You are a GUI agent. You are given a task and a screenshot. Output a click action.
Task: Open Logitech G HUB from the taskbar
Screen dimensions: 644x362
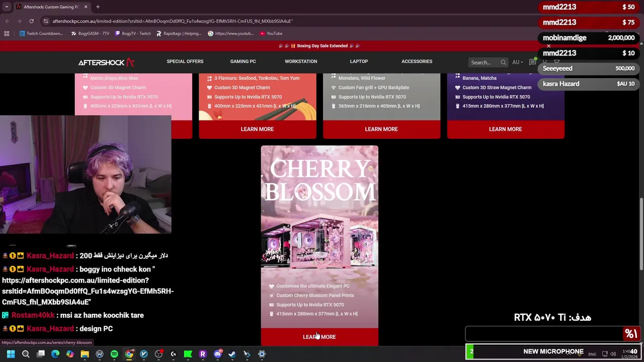click(173, 354)
